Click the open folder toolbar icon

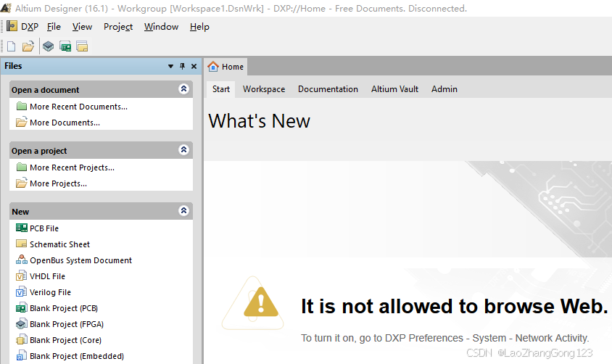point(28,46)
